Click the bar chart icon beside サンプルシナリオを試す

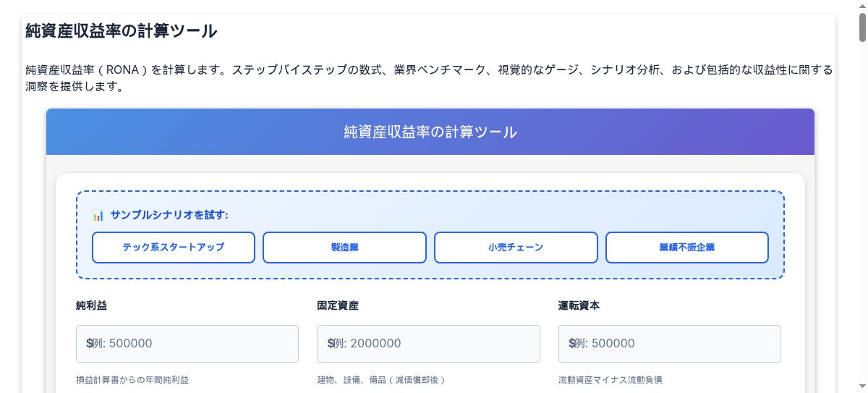point(98,215)
